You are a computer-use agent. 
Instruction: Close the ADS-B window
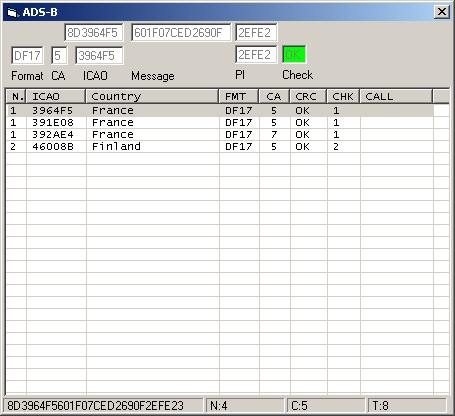[442, 12]
